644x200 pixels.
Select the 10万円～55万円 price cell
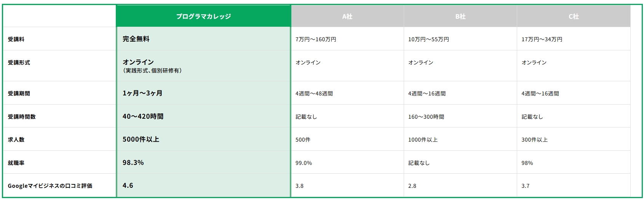[428, 39]
